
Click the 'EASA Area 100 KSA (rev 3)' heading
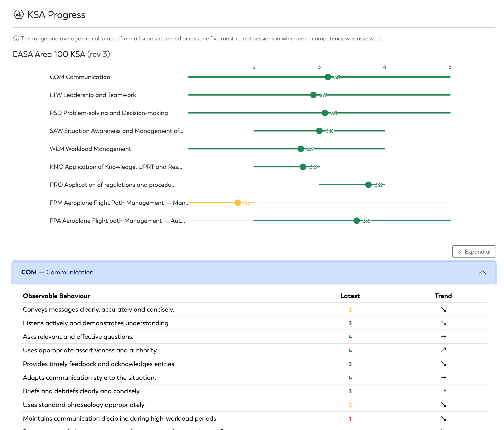pyautogui.click(x=61, y=54)
